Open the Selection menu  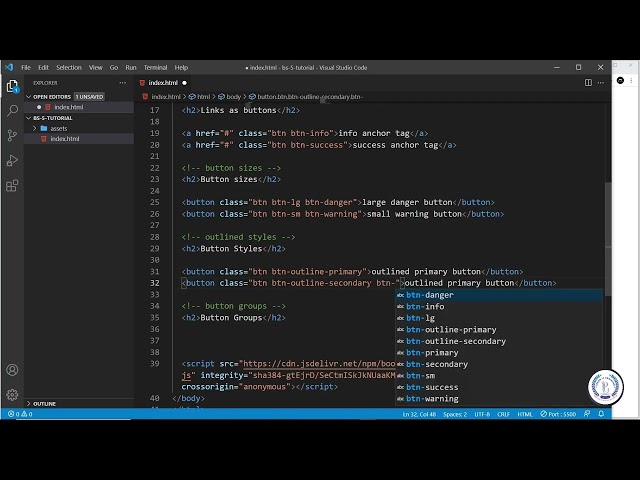tap(69, 67)
